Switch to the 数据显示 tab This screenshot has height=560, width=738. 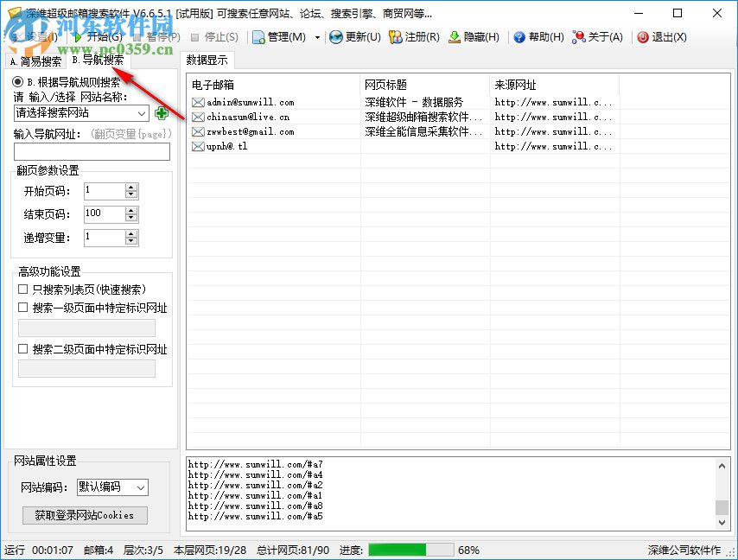207,60
